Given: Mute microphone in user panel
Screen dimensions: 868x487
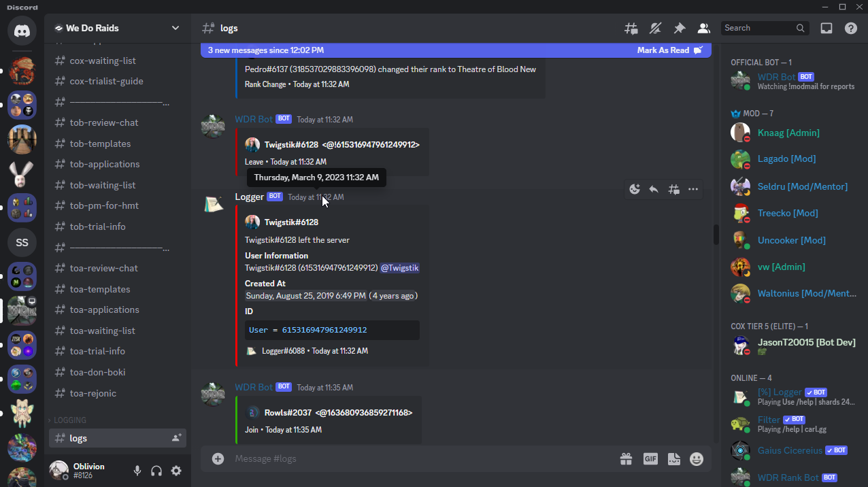Looking at the screenshot, I should (x=137, y=471).
